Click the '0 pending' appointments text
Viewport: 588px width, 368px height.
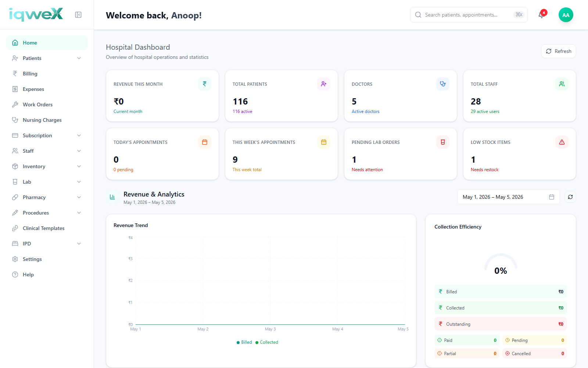click(x=123, y=170)
